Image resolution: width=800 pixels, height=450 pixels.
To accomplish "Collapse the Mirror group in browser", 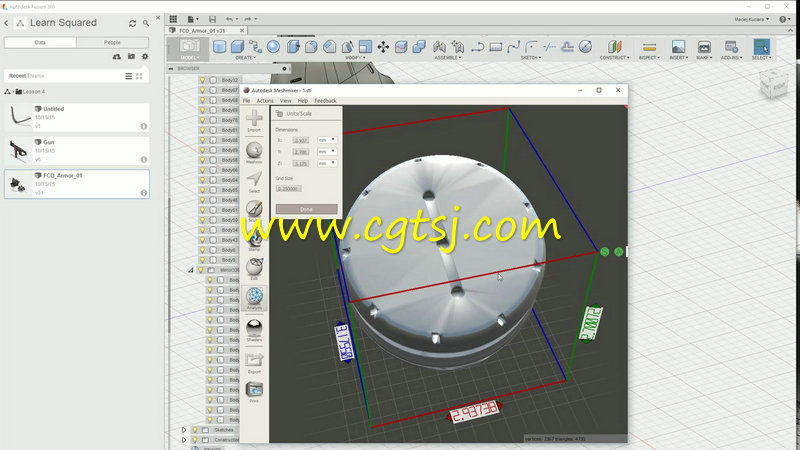I will tap(191, 270).
